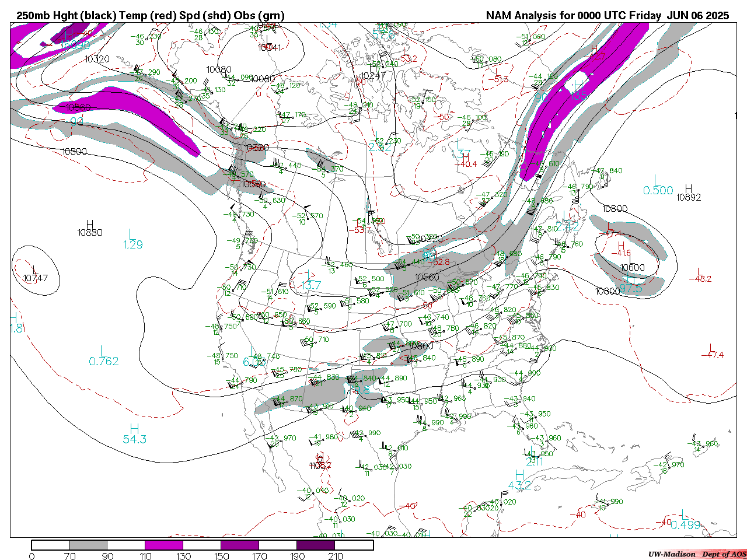Click the legend tick value "190"

(x=297, y=556)
